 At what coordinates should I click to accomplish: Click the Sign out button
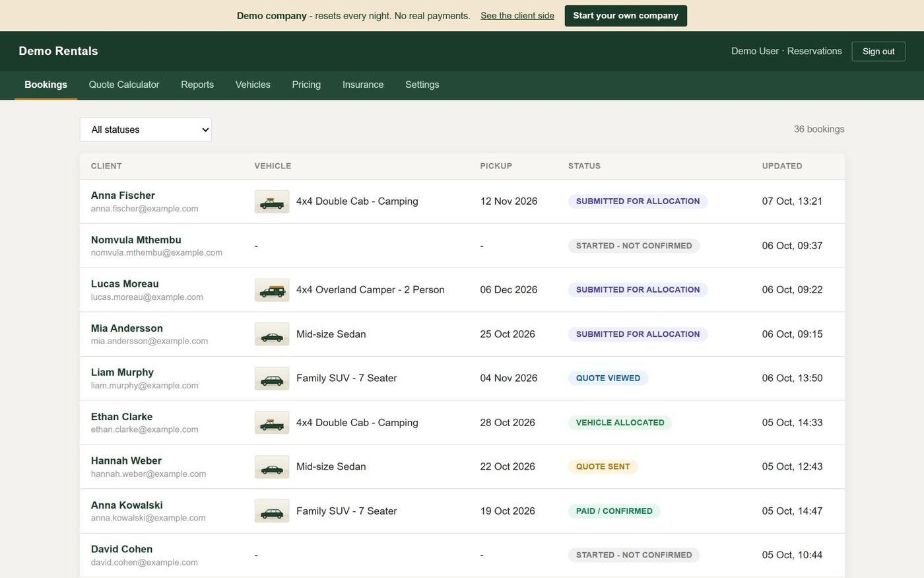(x=878, y=52)
